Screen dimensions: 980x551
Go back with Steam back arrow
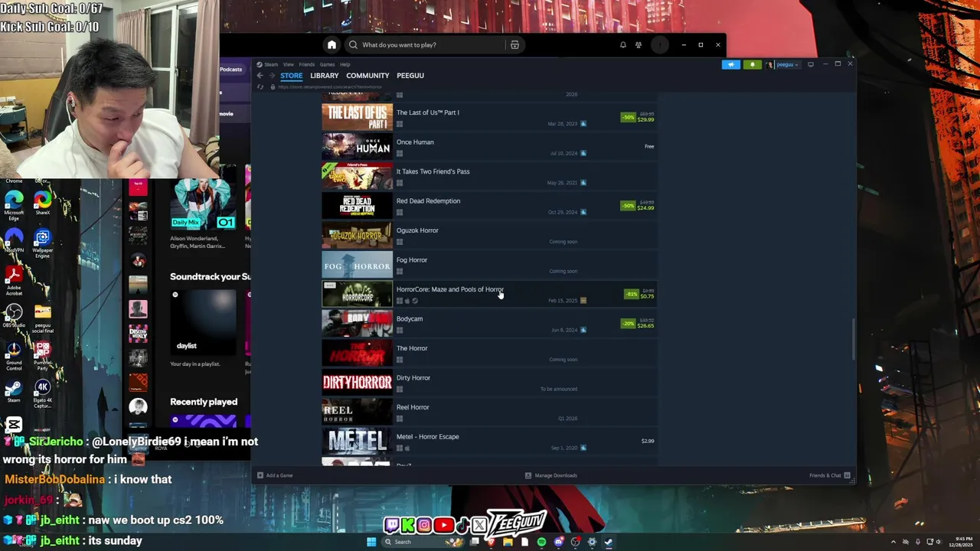coord(260,76)
